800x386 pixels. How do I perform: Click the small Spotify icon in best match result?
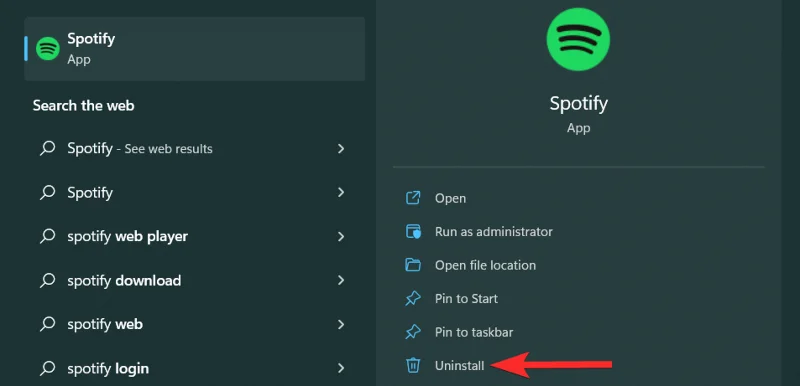point(48,48)
